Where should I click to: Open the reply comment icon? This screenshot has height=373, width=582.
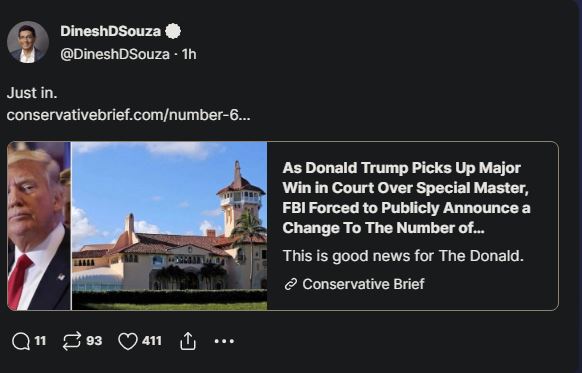click(x=20, y=341)
